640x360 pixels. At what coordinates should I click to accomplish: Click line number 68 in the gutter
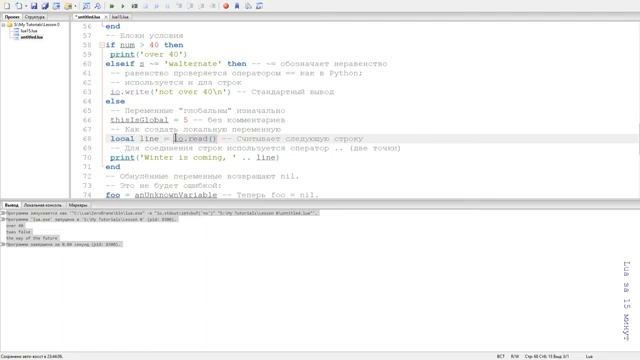tap(87, 139)
